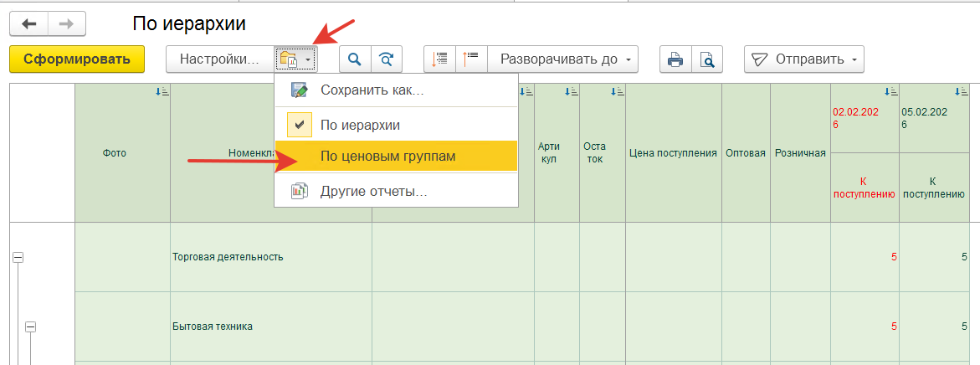This screenshot has width=980, height=365.
Task: Click sort icon in Фото column
Action: coord(162,92)
